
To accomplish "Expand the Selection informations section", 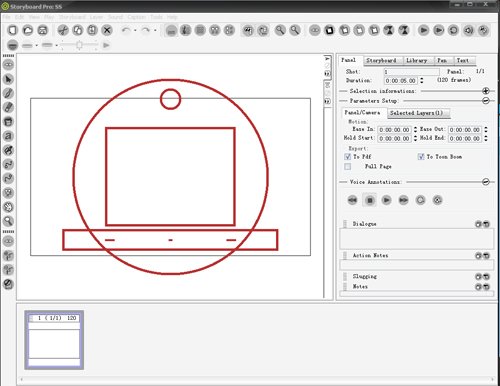I will click(x=486, y=91).
